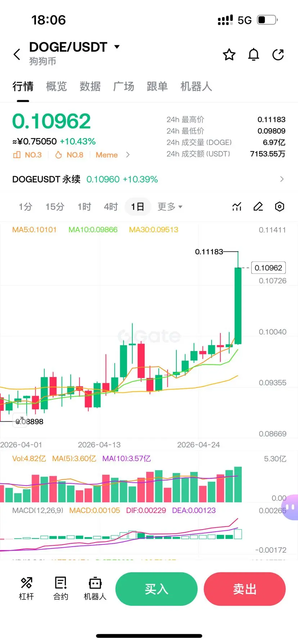
Task: Tap the battery indicator in status bar
Action: (267, 20)
